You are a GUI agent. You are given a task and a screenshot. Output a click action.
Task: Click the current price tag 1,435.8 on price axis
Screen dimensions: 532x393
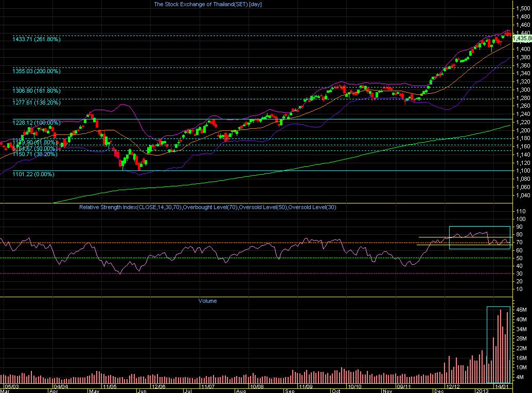tap(522, 39)
